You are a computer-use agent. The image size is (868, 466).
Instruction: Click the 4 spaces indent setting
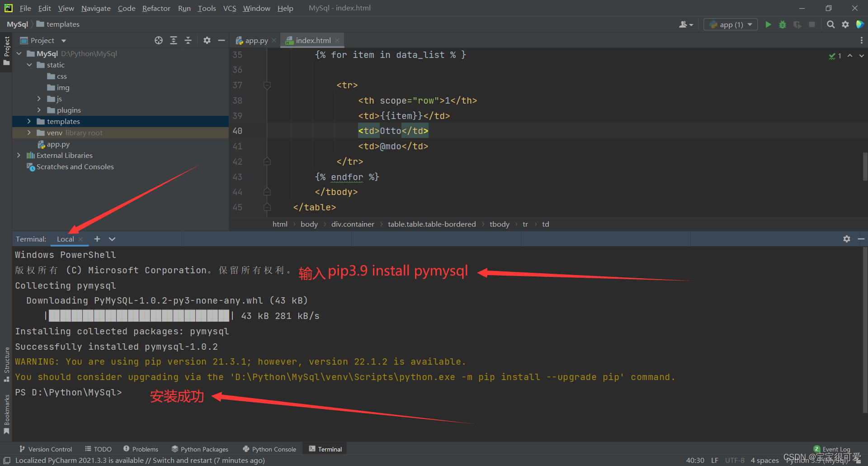point(765,461)
